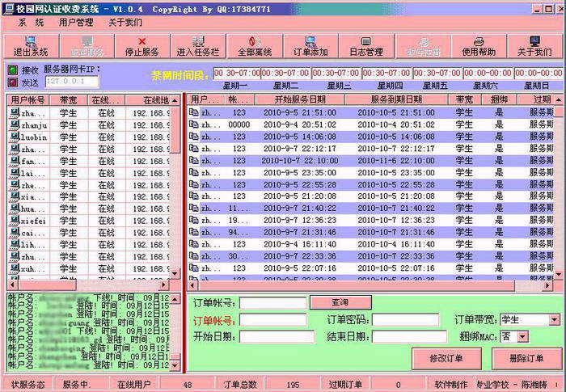This screenshot has width=566, height=392.
Task: Click the 修改订单 button
Action: tap(446, 358)
